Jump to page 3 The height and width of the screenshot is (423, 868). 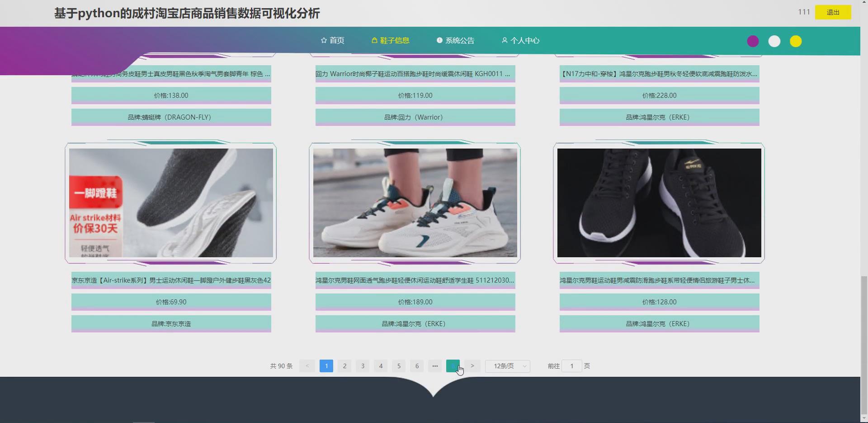click(x=363, y=366)
